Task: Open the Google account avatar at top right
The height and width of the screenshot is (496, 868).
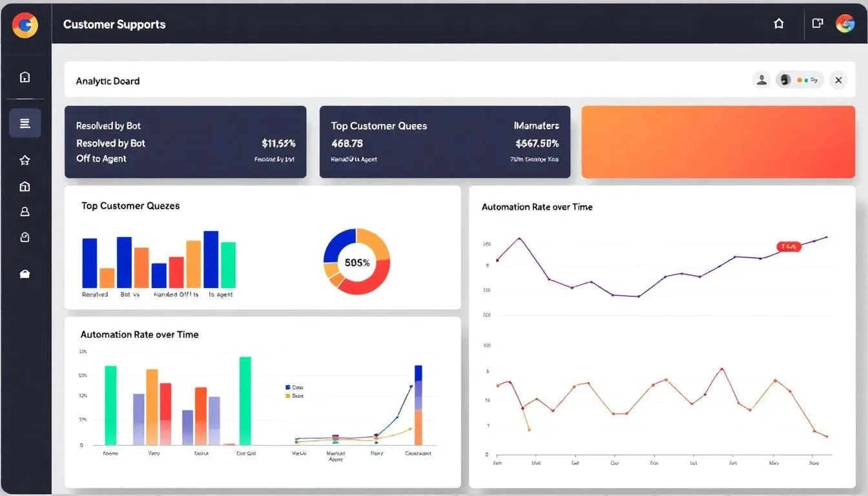Action: click(x=845, y=24)
